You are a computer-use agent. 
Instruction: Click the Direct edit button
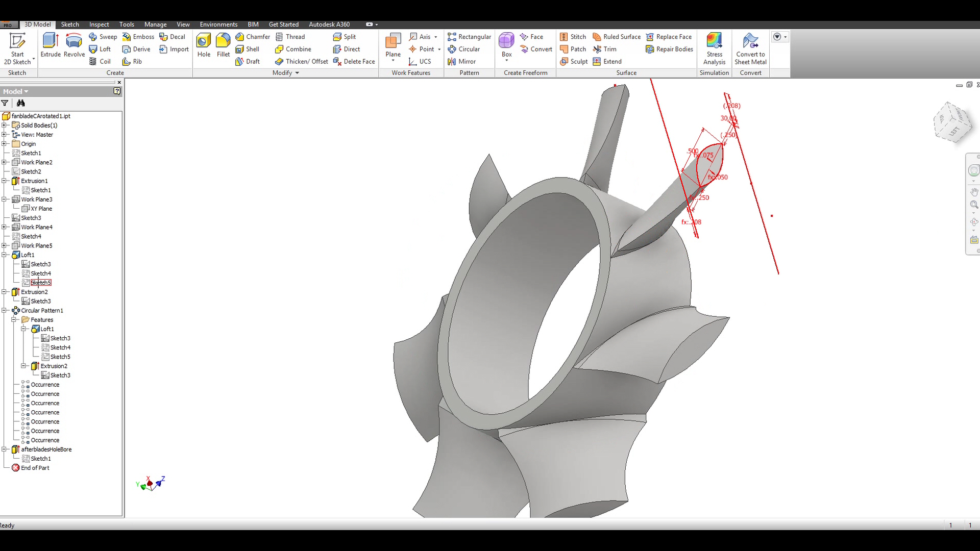point(347,49)
